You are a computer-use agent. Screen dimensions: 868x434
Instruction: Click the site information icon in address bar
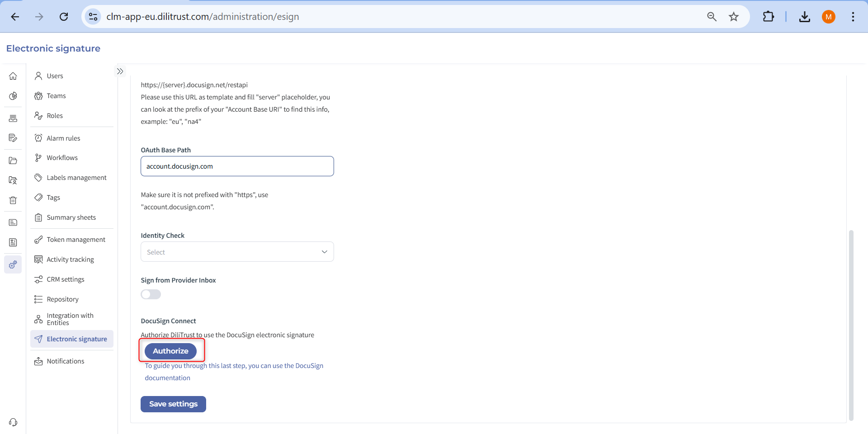(x=93, y=17)
